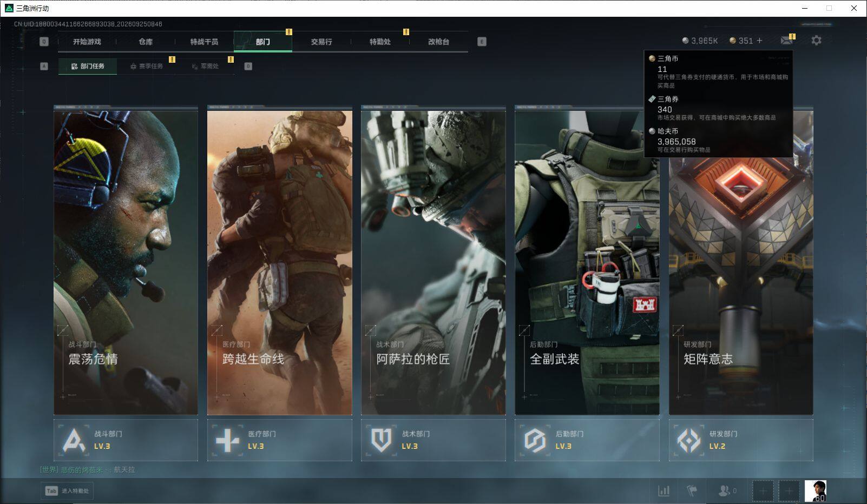Select the 后勤部门 hexagon emblem icon
This screenshot has height=504, width=867.
tap(535, 440)
